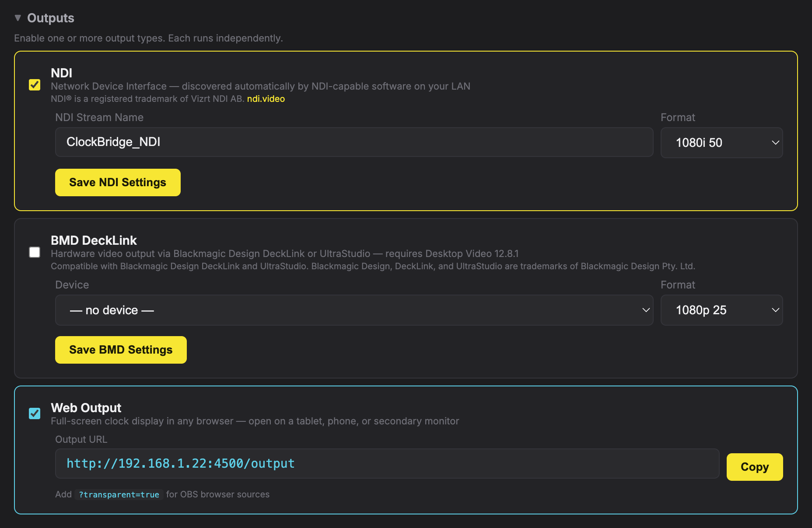Open the ndi.video link
This screenshot has width=812, height=528.
(x=266, y=99)
